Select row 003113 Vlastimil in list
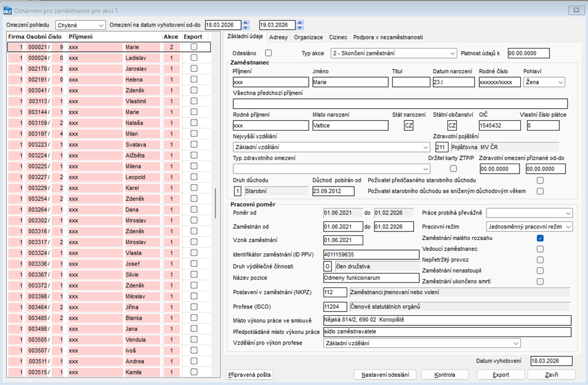This screenshot has width=588, height=385. [109, 101]
